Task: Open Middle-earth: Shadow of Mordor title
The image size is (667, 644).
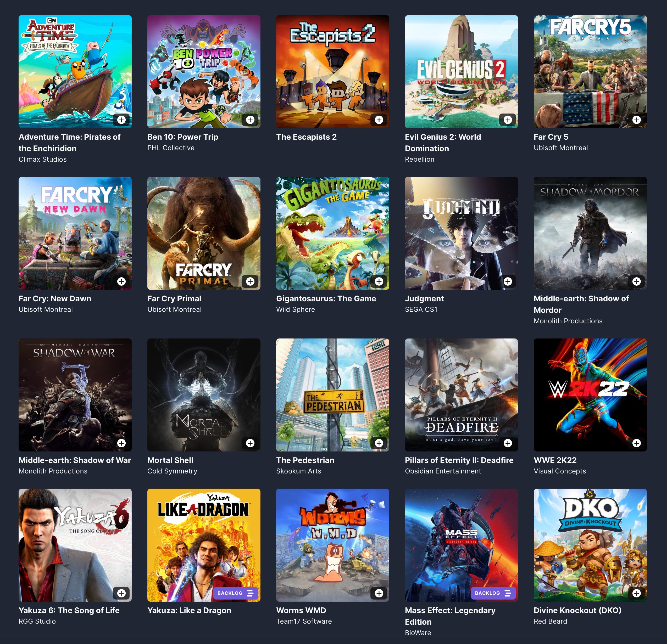Action: click(x=581, y=304)
